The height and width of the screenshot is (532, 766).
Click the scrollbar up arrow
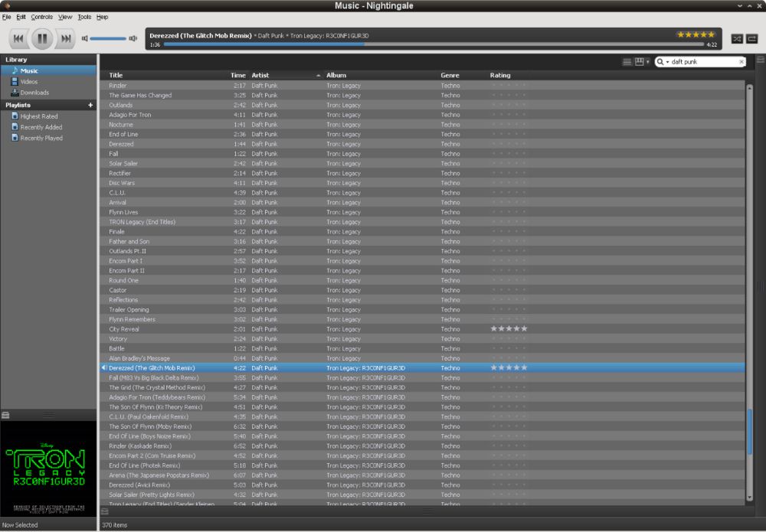pyautogui.click(x=749, y=86)
